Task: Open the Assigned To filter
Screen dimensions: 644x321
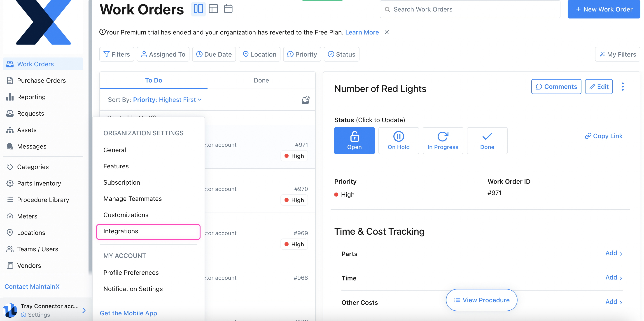Action: [163, 54]
